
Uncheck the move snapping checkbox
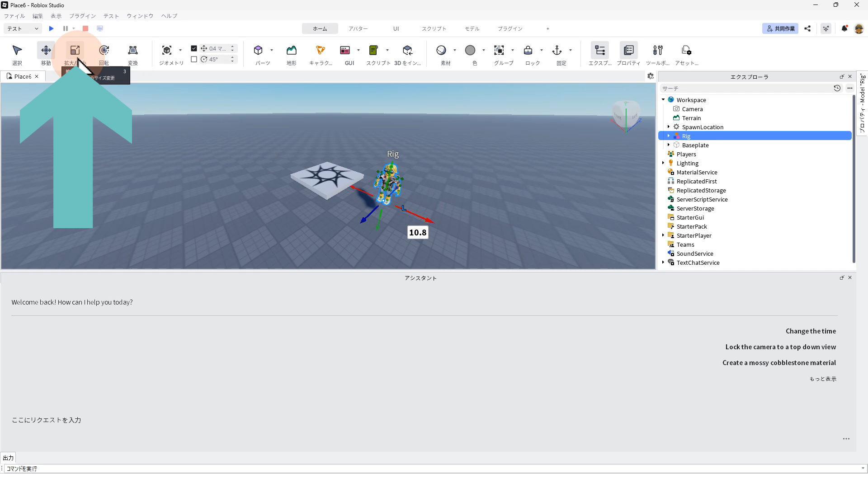tap(194, 48)
